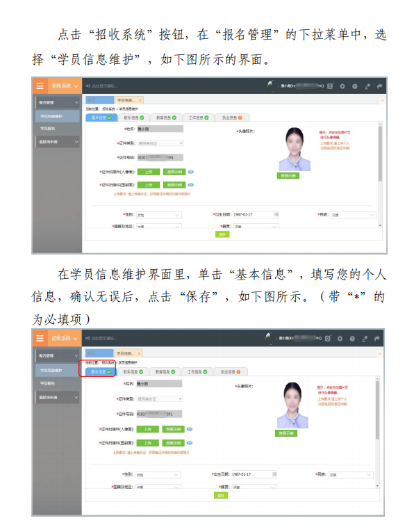
Task: Open tab-bar overflow arrow in upper screenshot
Action: click(x=383, y=100)
